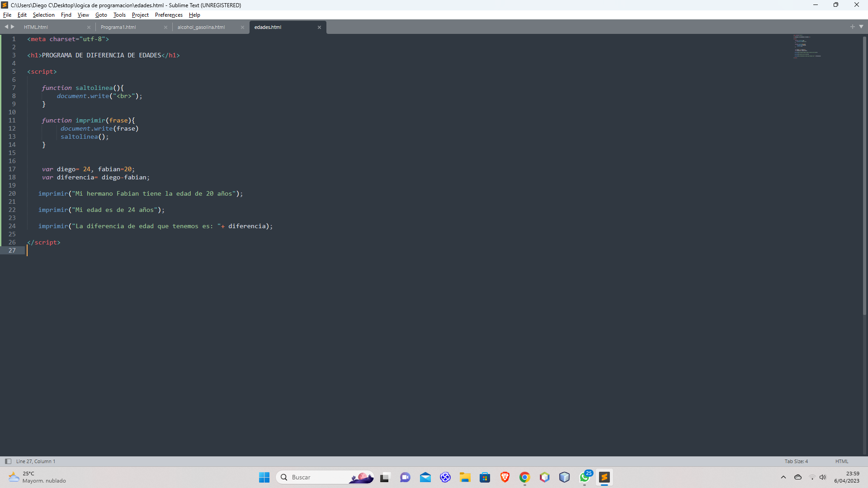Click 'Line 27, Column 1' status text

(36, 461)
